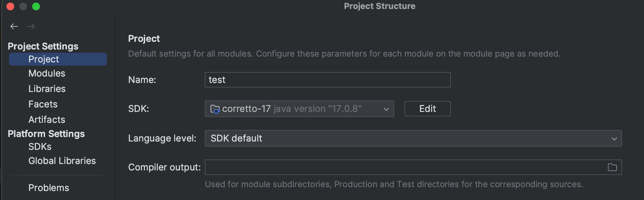
Task: Click the Name field containing test
Action: (327, 80)
